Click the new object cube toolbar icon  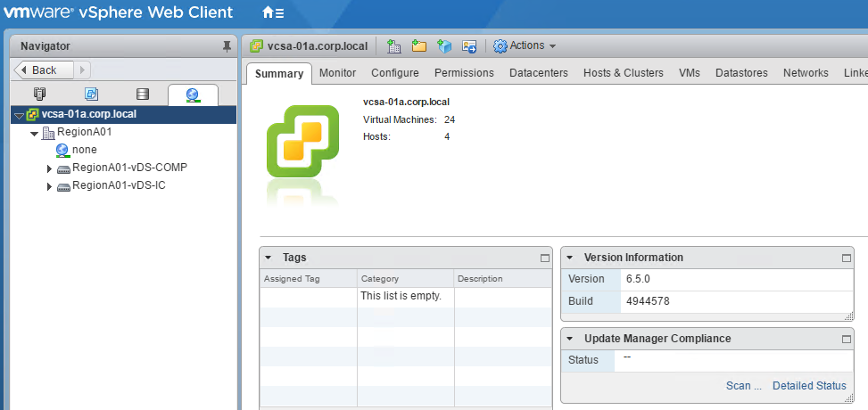pyautogui.click(x=444, y=46)
